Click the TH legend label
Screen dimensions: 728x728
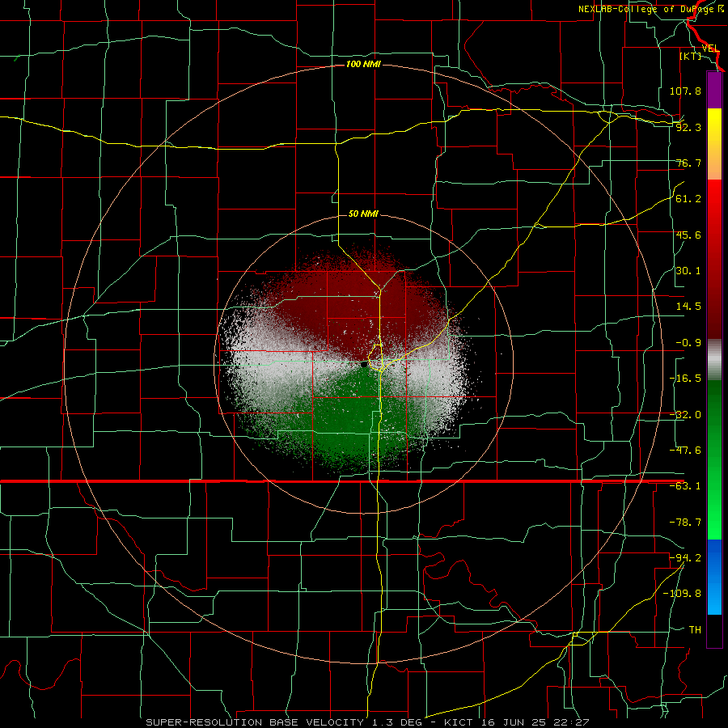tap(695, 629)
